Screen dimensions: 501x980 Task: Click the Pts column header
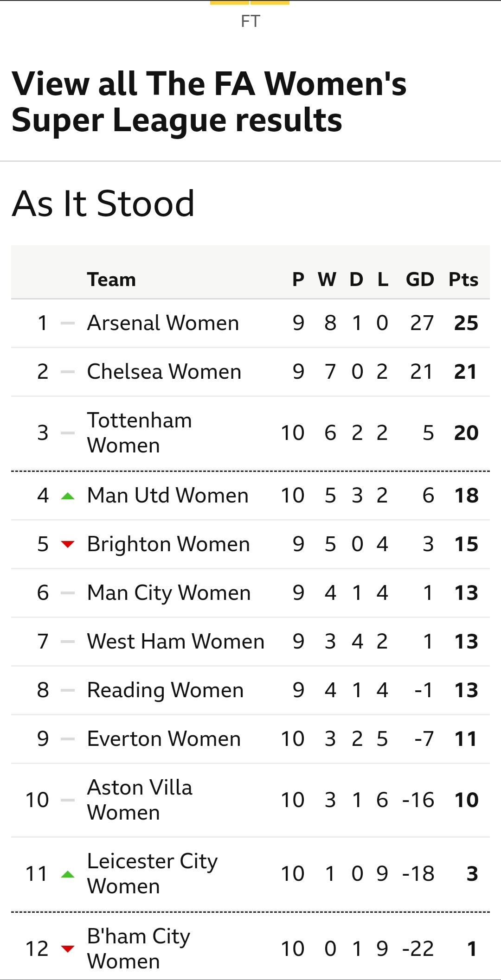pyautogui.click(x=463, y=280)
